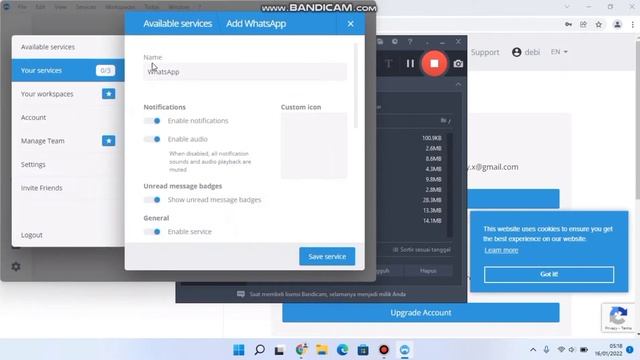This screenshot has width=640, height=360.
Task: Open Account in sidebar
Action: tap(68, 118)
